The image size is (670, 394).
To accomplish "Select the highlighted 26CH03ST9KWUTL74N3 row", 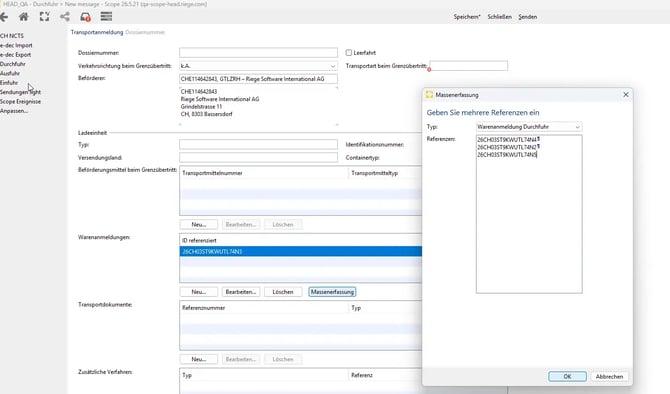I will 301,252.
